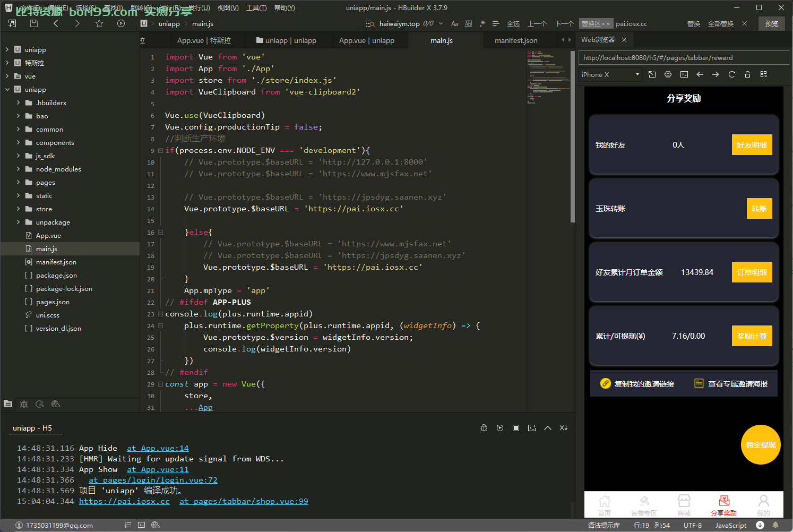Click the stop run square icon in console
Screen dimensions: 793x532
coord(516,428)
